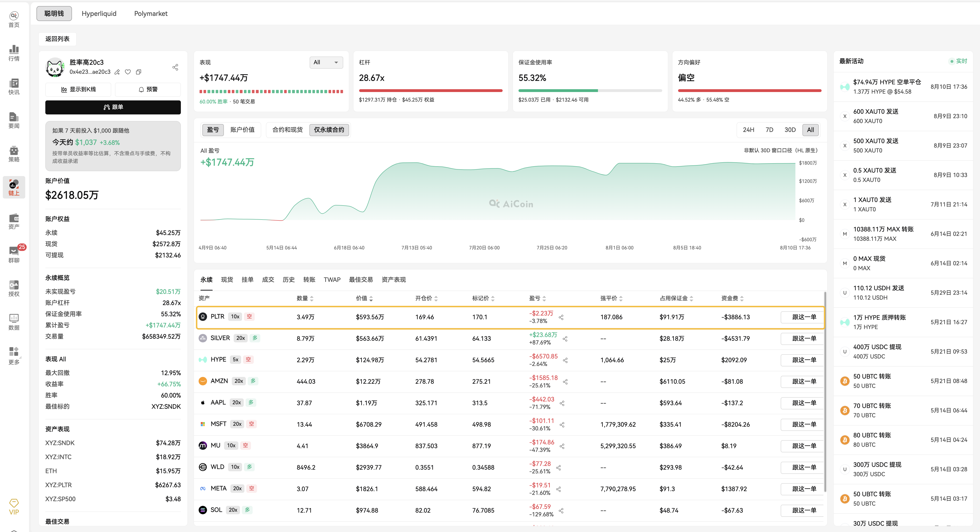Set chart range to 30D

tap(790, 130)
